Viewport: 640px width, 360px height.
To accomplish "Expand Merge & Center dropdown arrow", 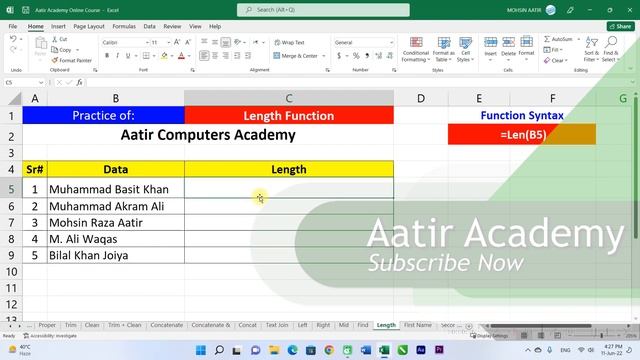I will coord(324,56).
